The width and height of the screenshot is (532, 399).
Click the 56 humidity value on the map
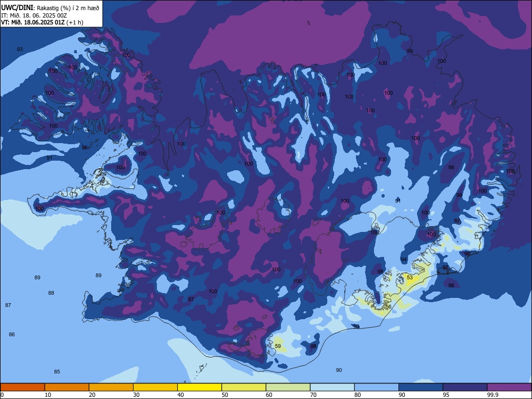pos(388,307)
